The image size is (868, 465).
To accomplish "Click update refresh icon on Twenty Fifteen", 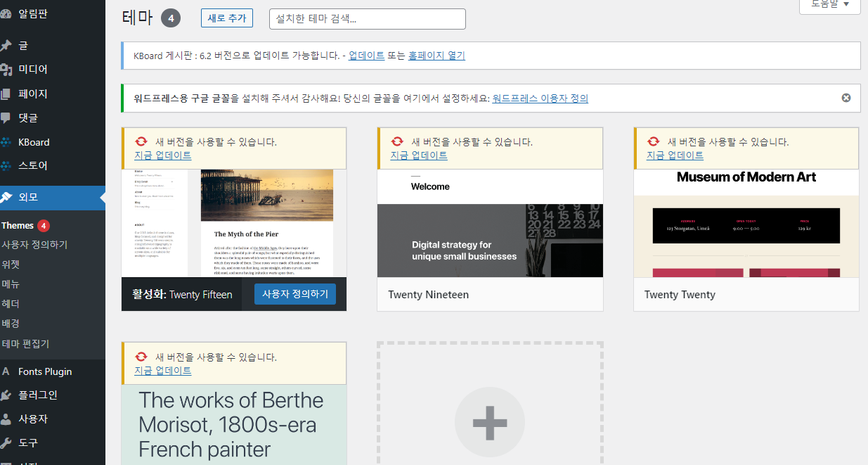I will 141,142.
